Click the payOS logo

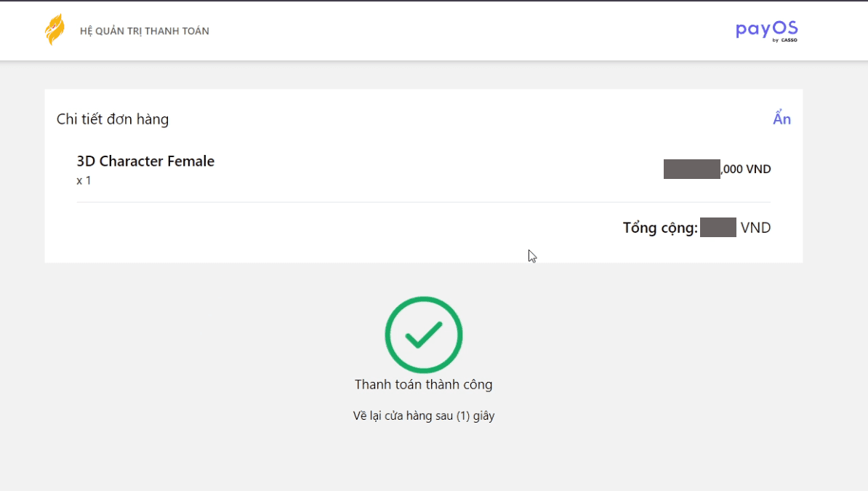[767, 31]
